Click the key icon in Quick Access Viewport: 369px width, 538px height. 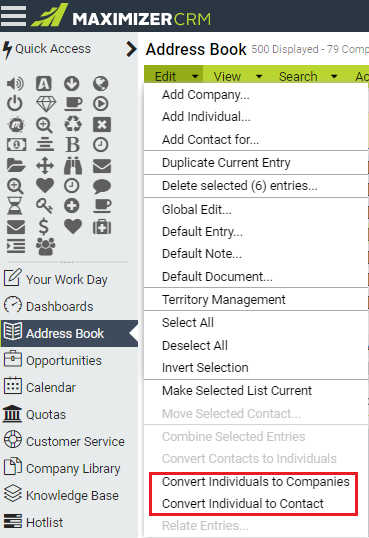pyautogui.click(x=45, y=206)
